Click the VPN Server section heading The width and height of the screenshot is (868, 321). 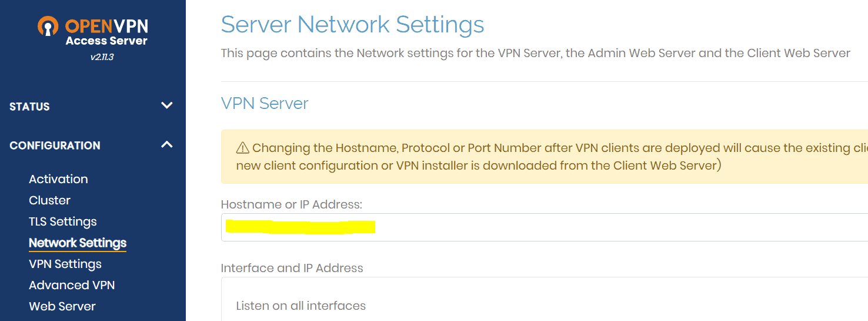click(265, 104)
